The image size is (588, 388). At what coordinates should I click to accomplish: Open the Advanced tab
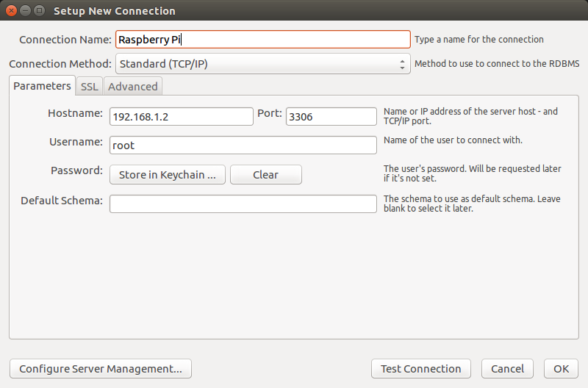pos(133,87)
